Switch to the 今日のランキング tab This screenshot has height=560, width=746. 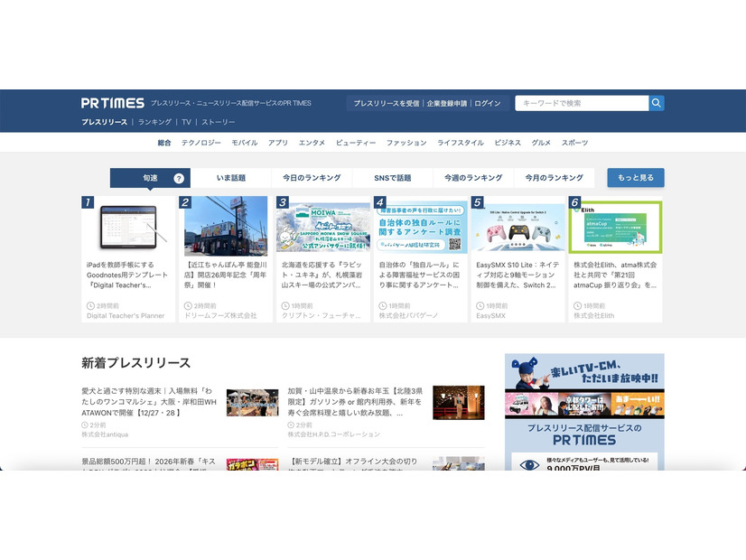pyautogui.click(x=312, y=178)
